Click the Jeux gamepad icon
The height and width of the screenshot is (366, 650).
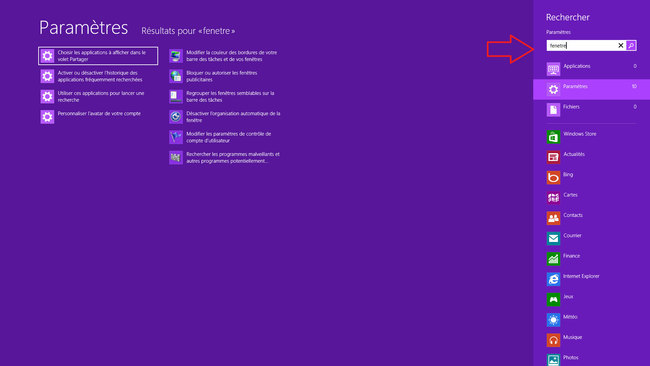553,299
